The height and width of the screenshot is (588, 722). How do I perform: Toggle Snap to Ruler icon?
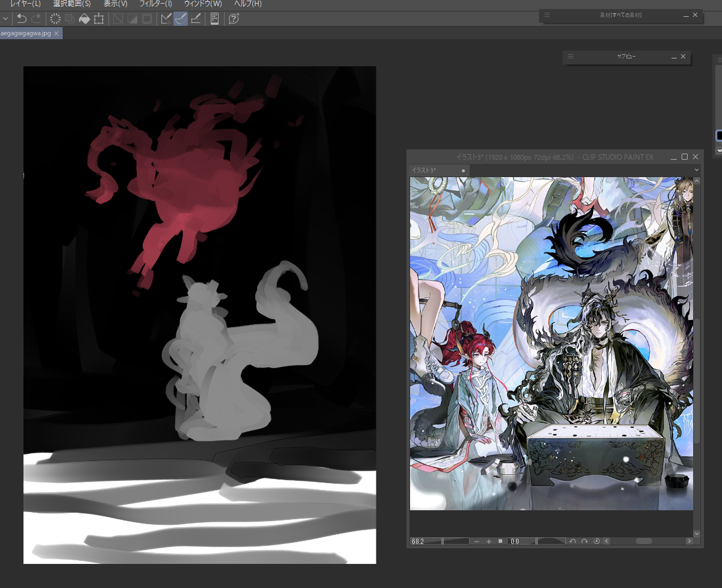[x=166, y=19]
